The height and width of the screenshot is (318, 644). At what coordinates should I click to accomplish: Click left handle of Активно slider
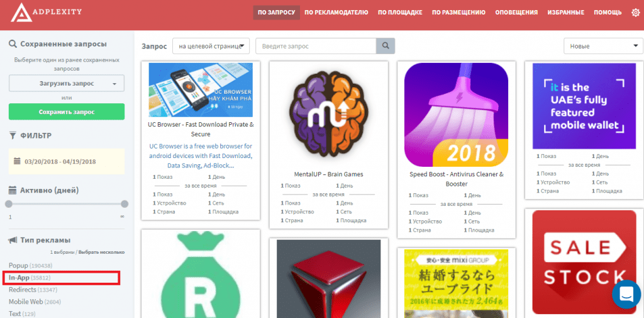(x=9, y=204)
